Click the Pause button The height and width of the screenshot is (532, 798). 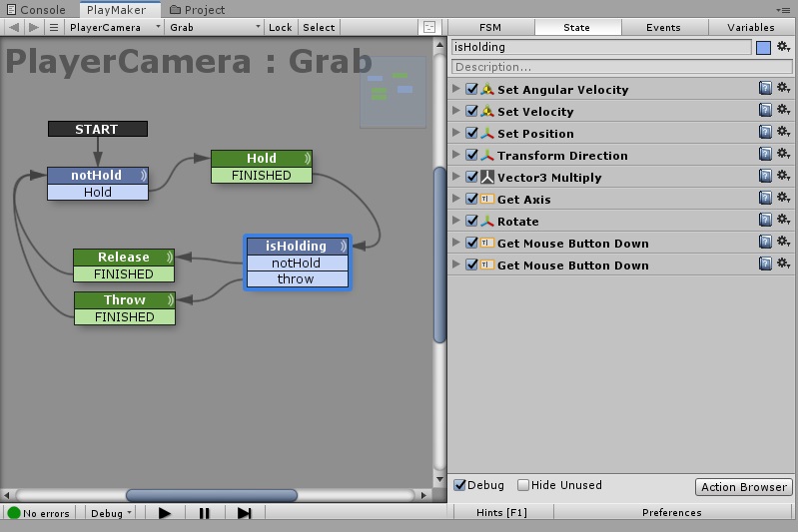pos(204,513)
